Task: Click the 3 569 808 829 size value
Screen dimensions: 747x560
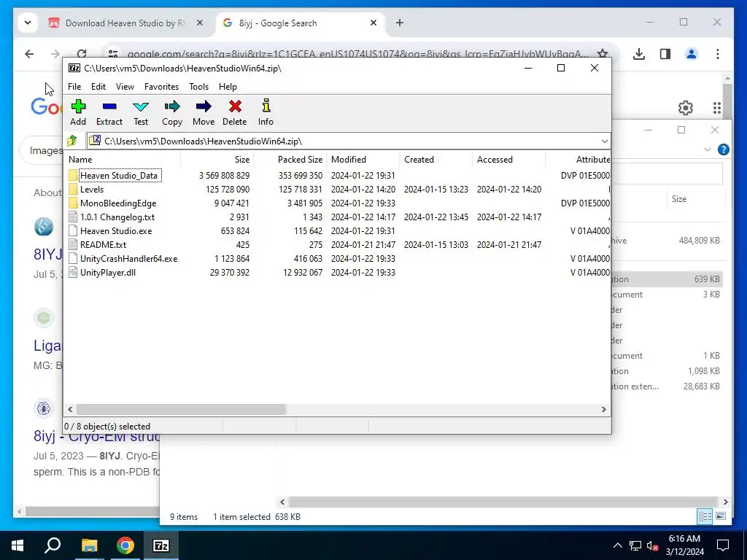Action: 224,175
